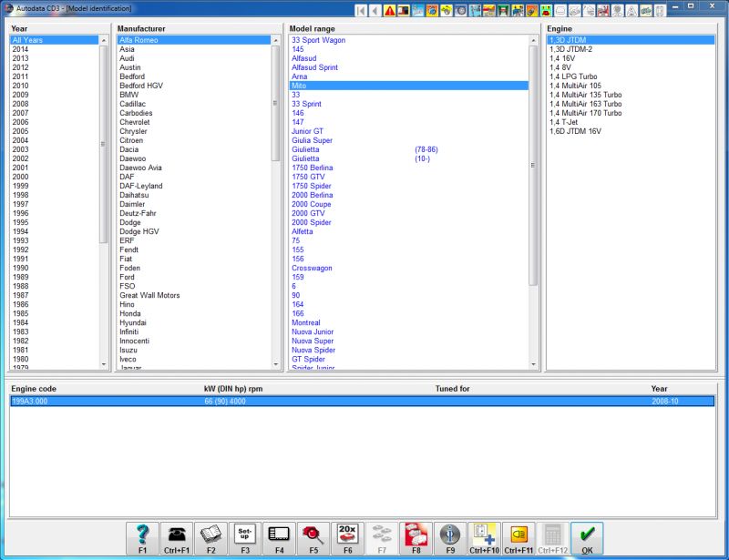729x560 pixels.
Task: Click the 20x F6 button
Action: (348, 539)
